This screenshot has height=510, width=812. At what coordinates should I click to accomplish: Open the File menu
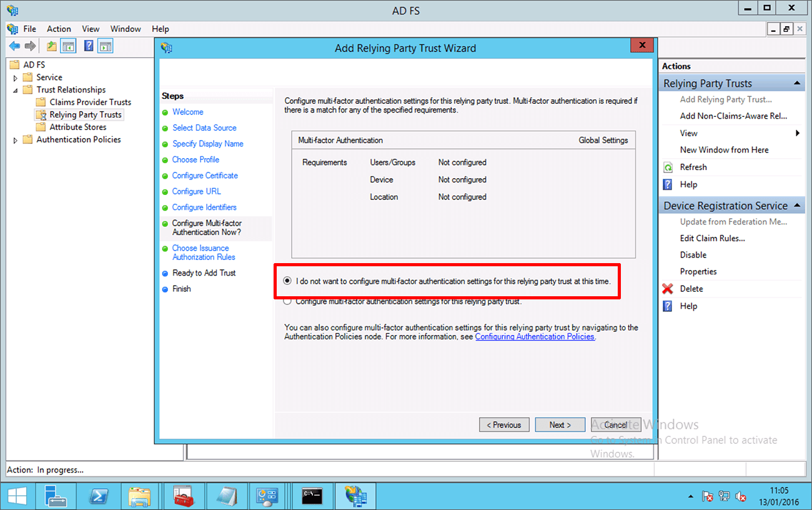click(29, 29)
